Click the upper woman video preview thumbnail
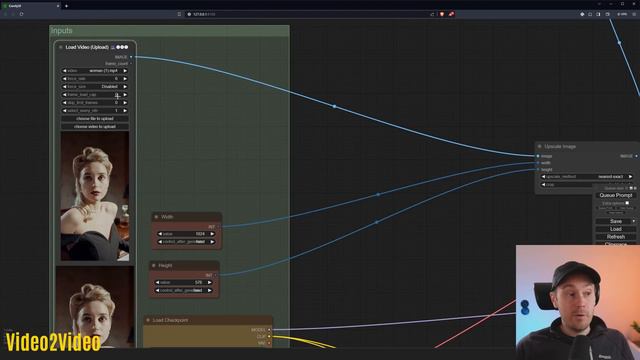Viewport: 640px width, 360px height. tap(95, 196)
